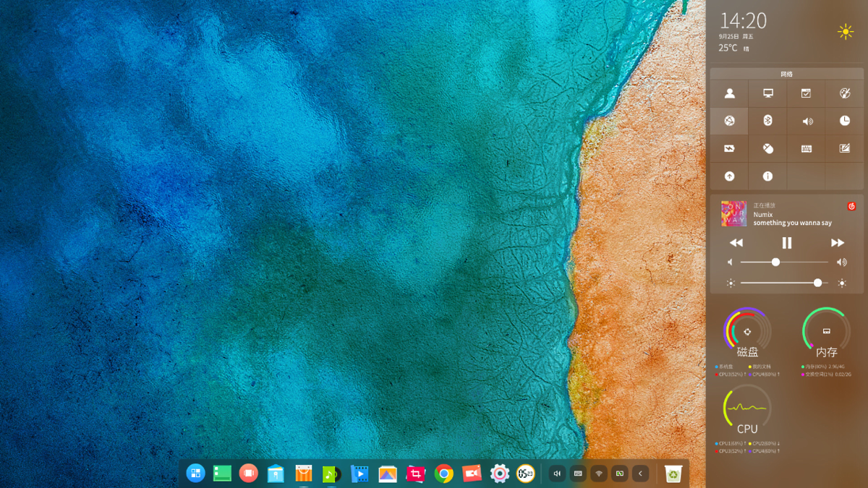Open the Network globe settings icon

pos(729,121)
